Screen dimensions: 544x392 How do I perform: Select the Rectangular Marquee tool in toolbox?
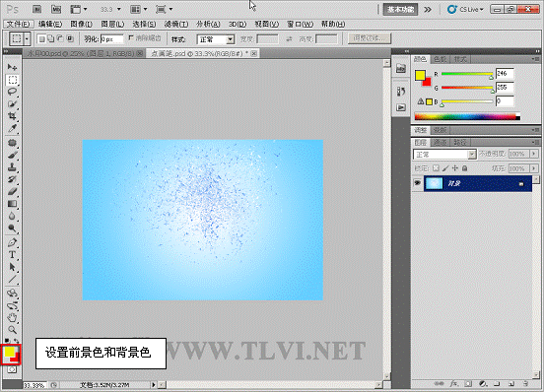tap(12, 80)
